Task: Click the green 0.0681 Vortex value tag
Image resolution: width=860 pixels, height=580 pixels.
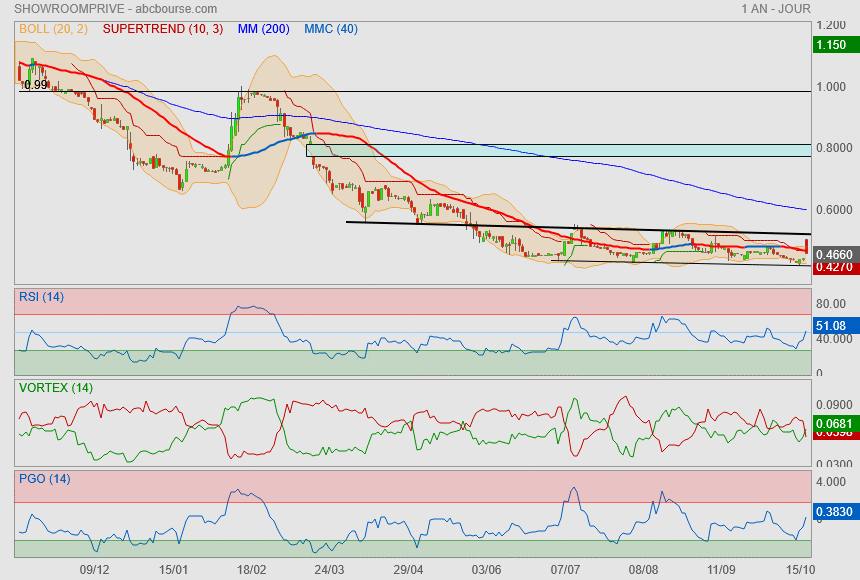Action: tap(833, 423)
